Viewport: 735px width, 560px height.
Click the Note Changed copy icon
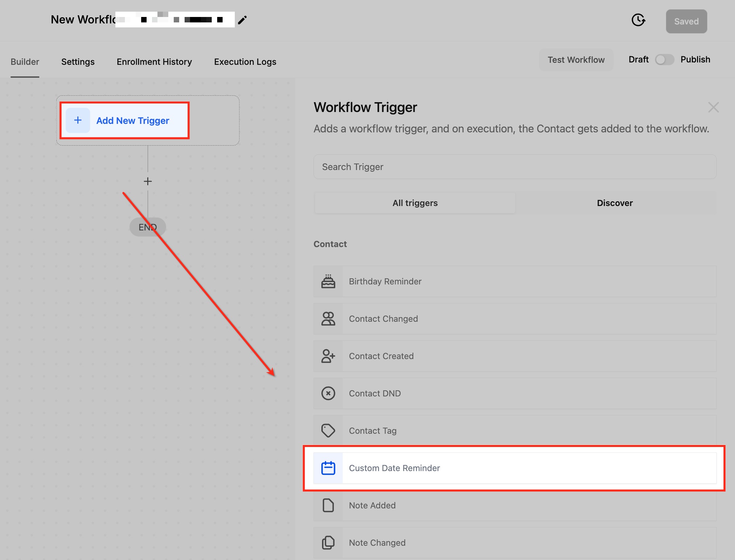328,542
